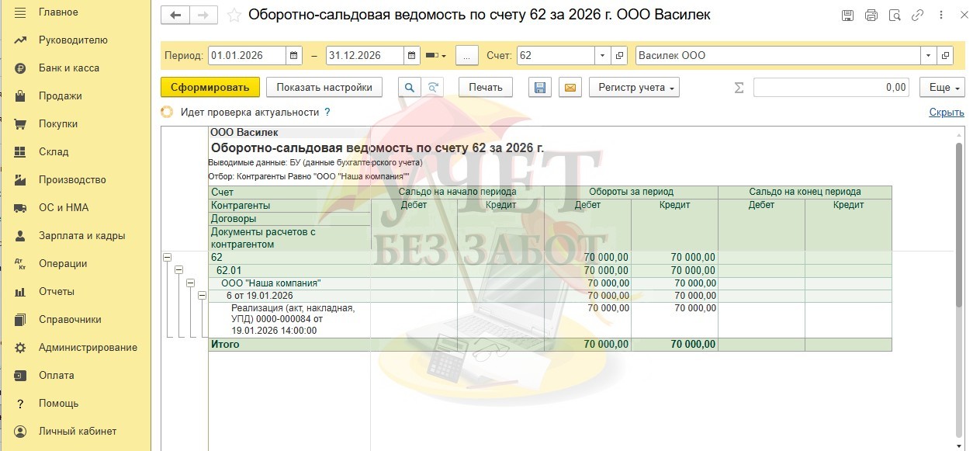Open the organization Василек ООО dropdown arrow

click(x=929, y=56)
